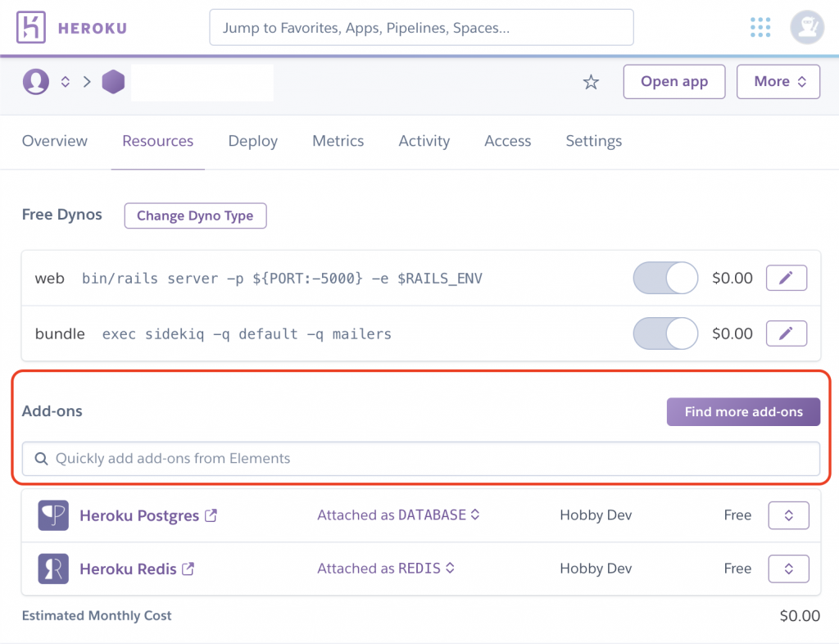Open Heroku Redis external link icon

click(188, 568)
